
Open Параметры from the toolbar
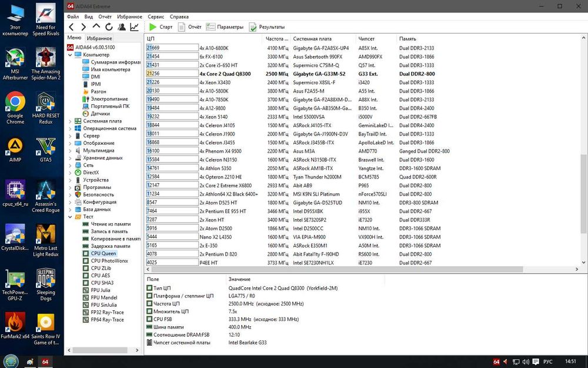click(225, 26)
